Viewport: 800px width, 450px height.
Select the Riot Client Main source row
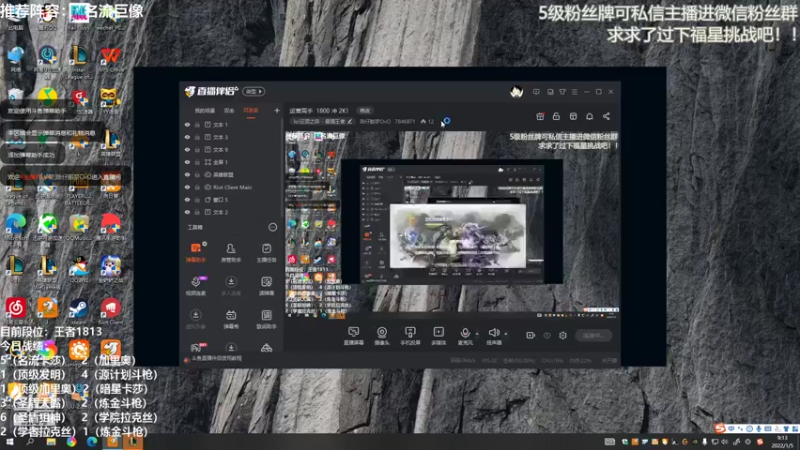(x=231, y=187)
